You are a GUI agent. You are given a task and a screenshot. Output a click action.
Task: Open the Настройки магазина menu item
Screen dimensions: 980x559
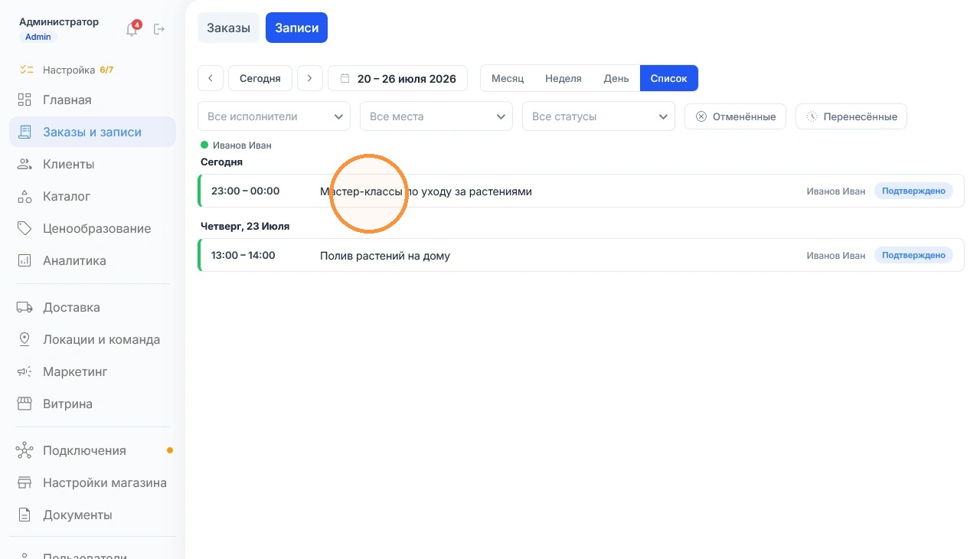click(x=93, y=482)
